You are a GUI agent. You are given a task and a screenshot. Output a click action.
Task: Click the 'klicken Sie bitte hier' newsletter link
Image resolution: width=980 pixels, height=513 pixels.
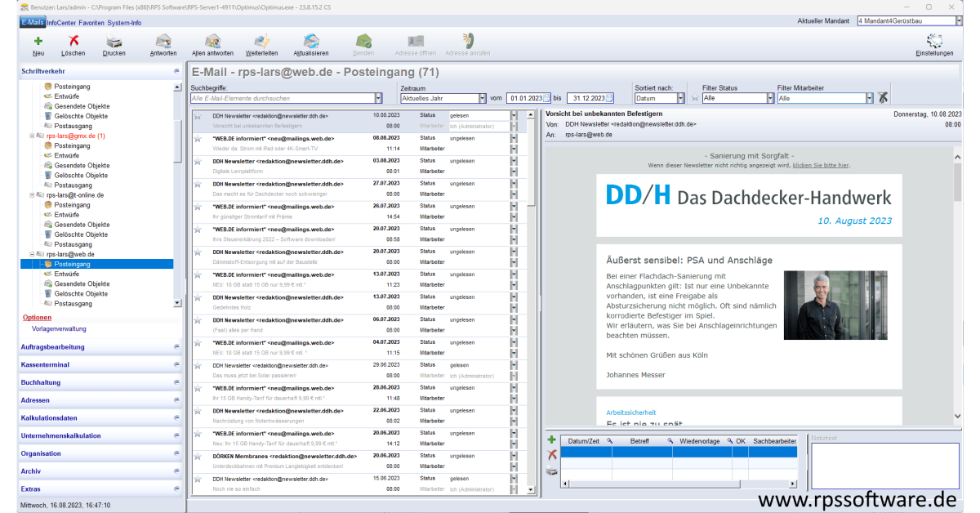click(820, 165)
